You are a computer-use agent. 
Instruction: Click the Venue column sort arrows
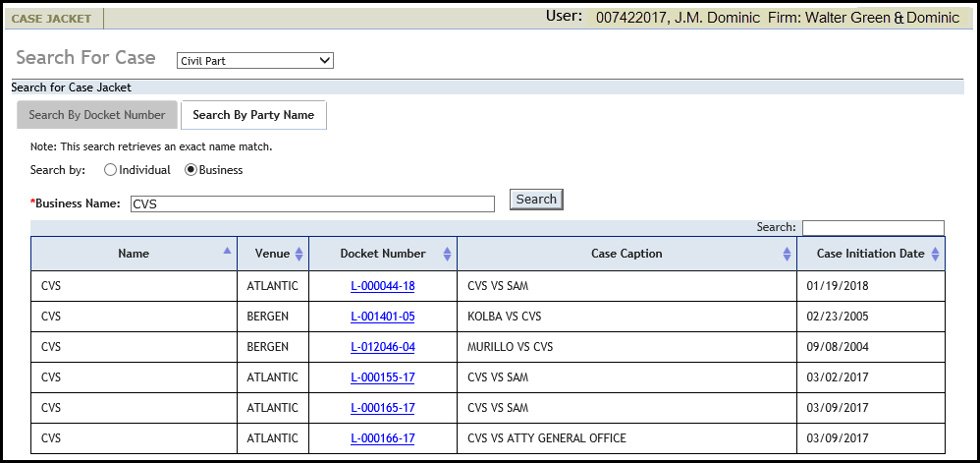(x=299, y=254)
